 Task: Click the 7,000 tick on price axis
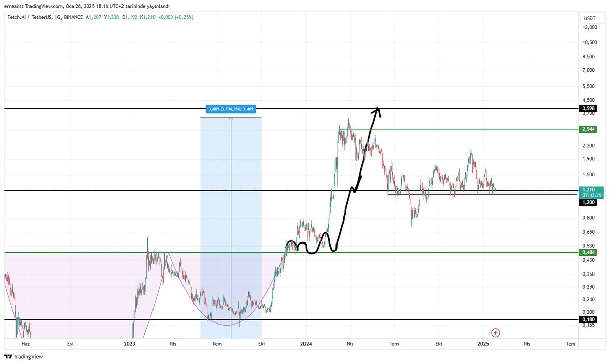(589, 70)
